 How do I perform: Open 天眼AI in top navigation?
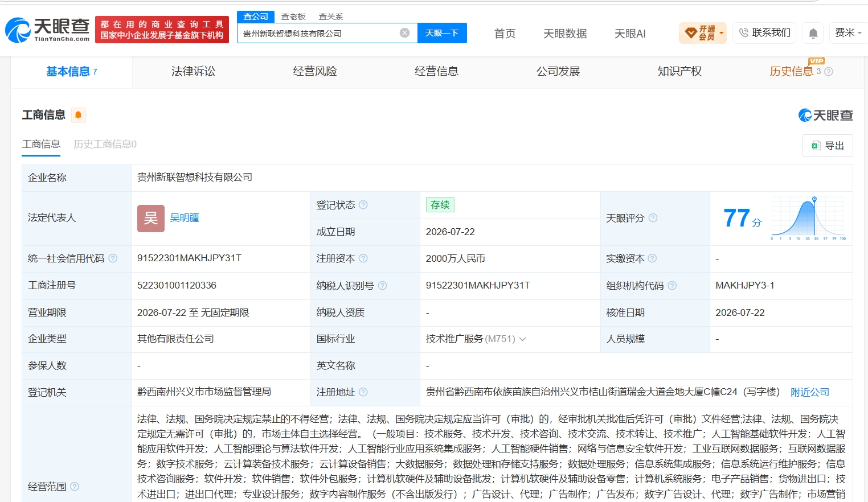tap(630, 34)
